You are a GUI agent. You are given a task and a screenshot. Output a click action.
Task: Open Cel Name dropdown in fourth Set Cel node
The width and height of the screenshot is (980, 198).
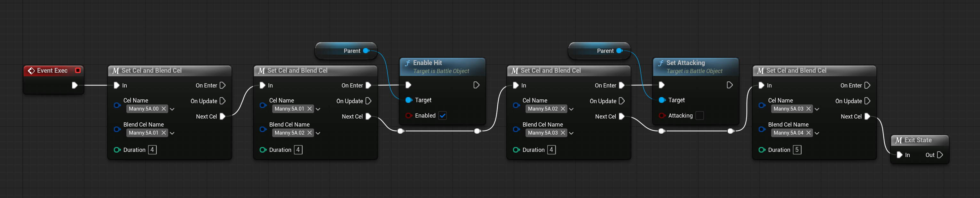817,109
